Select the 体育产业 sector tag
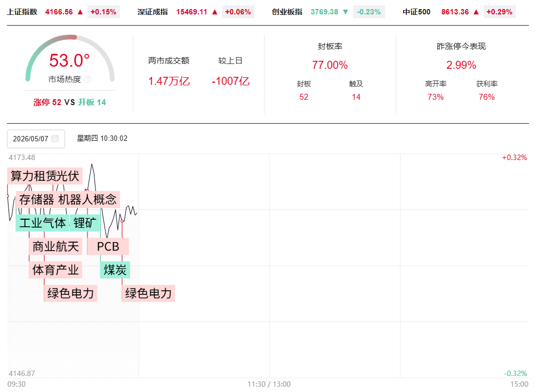The height and width of the screenshot is (392, 537). click(x=56, y=270)
